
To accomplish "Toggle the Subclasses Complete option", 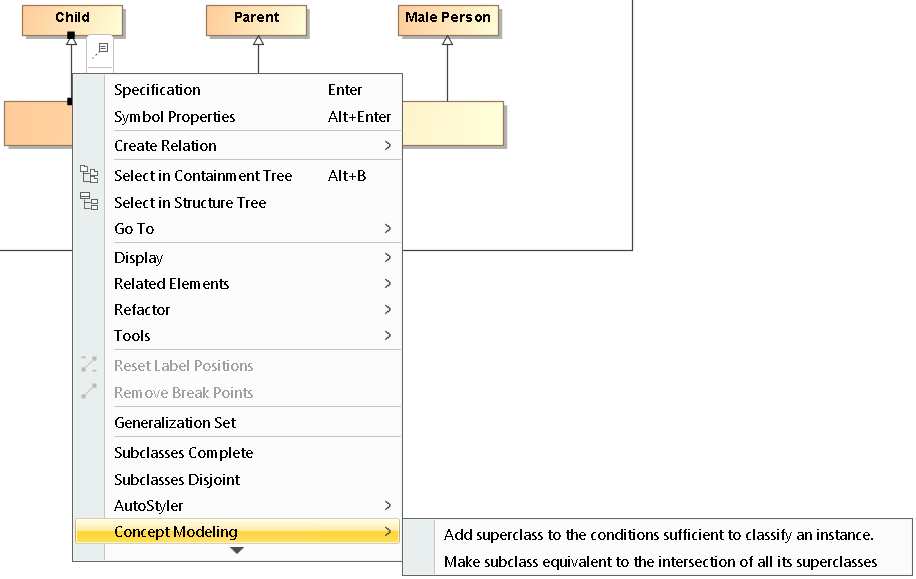I will click(183, 453).
